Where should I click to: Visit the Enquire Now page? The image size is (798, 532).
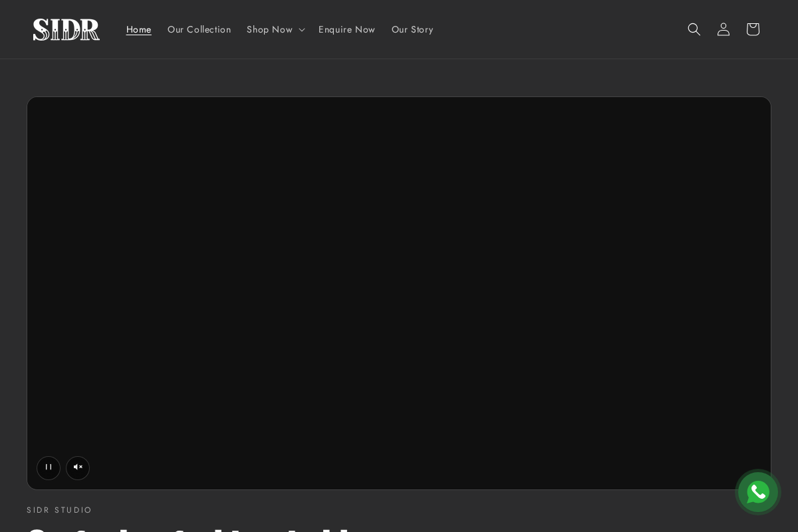point(346,29)
